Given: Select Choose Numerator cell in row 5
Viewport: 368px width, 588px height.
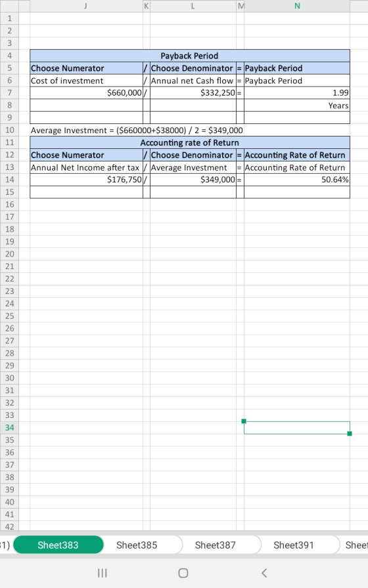Looking at the screenshot, I should [86, 68].
